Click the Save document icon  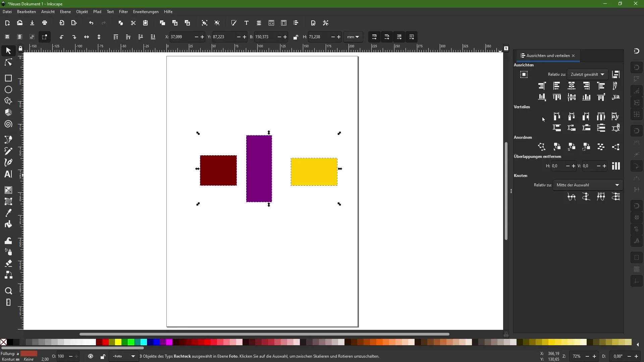tap(32, 23)
